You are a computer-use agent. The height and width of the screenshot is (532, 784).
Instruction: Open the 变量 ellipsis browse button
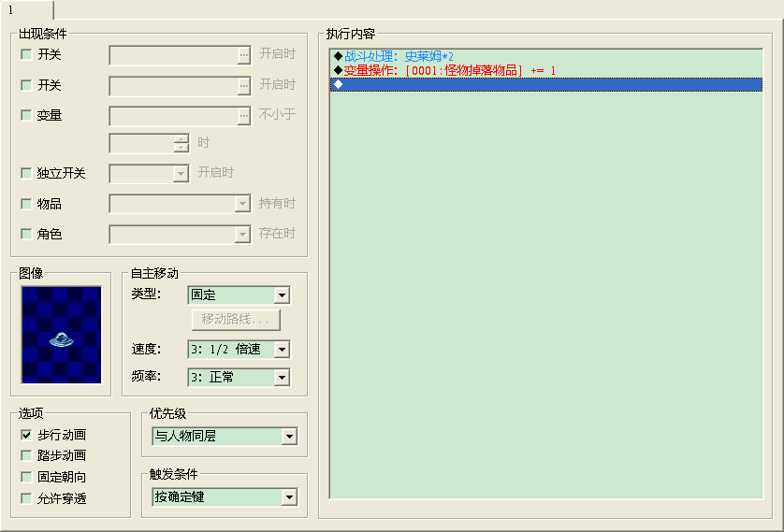pyautogui.click(x=243, y=116)
